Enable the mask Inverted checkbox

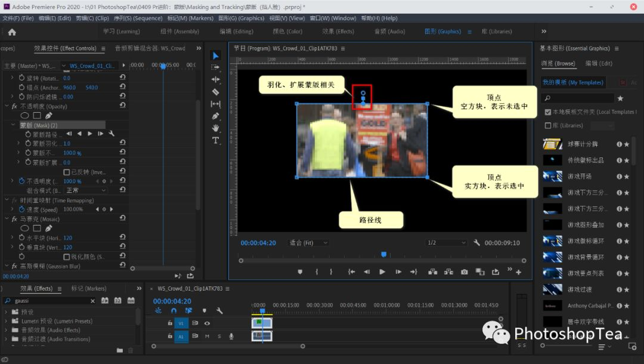pos(67,171)
